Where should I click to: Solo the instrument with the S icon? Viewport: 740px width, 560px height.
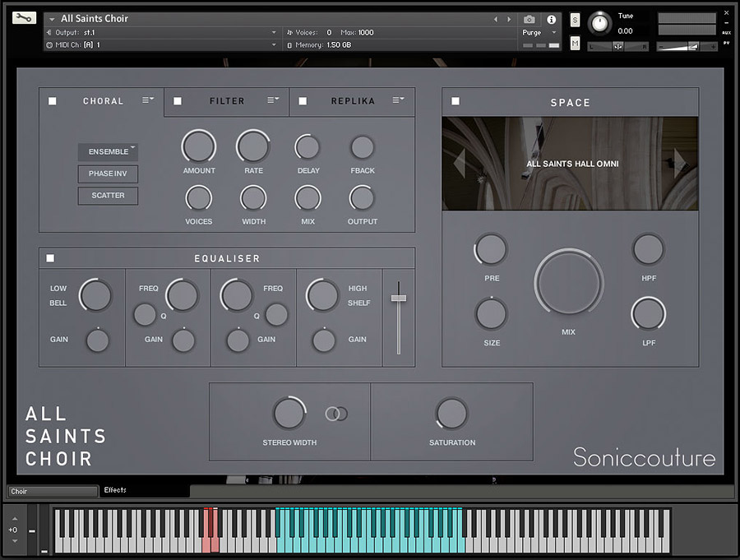point(574,19)
